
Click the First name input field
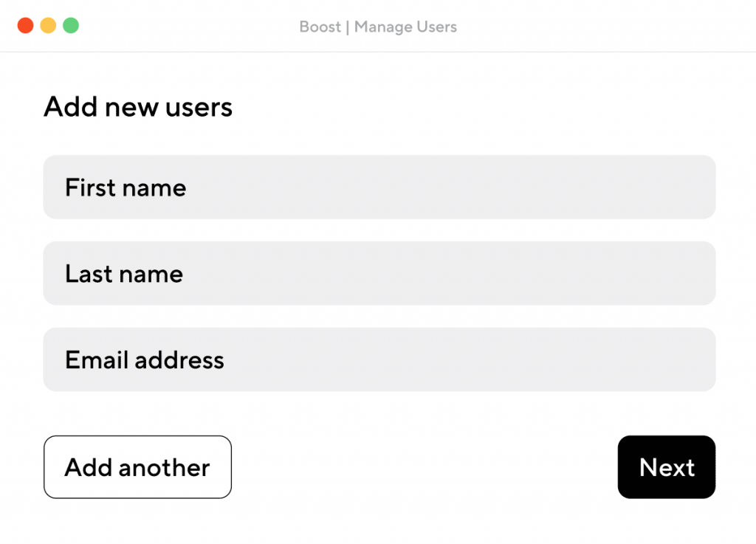[379, 187]
